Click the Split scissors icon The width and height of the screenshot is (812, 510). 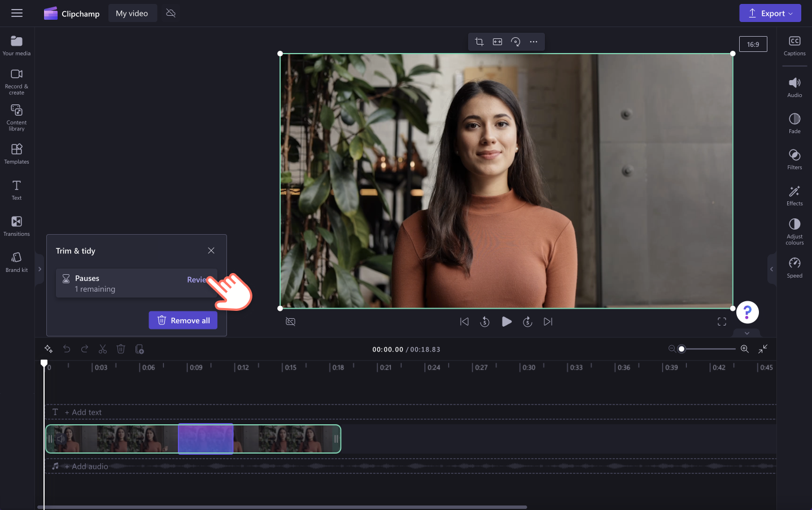103,349
